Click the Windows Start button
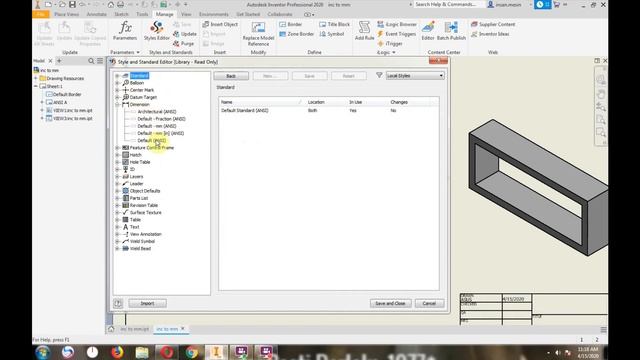Viewport: 640px width, 360px height. (42, 352)
